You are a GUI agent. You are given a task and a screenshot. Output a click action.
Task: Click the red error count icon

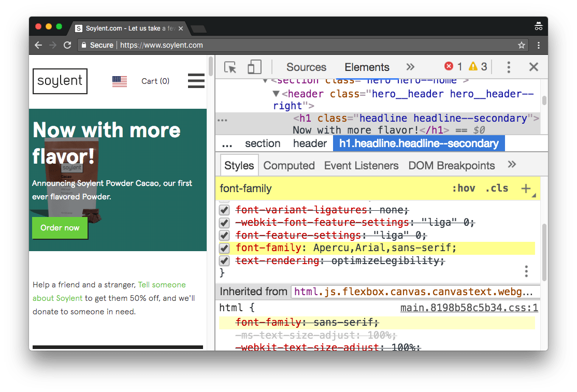coord(449,66)
